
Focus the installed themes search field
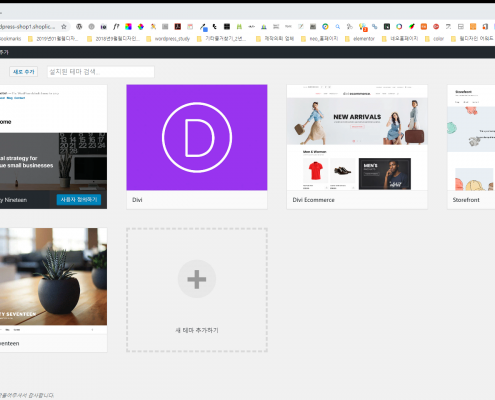coord(101,72)
